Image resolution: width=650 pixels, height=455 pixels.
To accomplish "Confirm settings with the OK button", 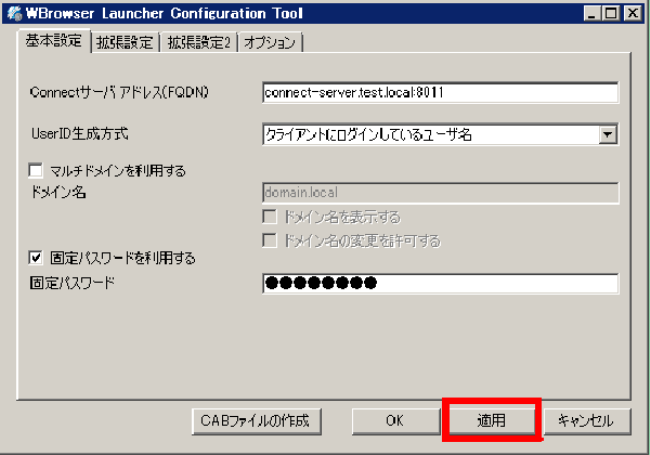I will click(x=394, y=421).
